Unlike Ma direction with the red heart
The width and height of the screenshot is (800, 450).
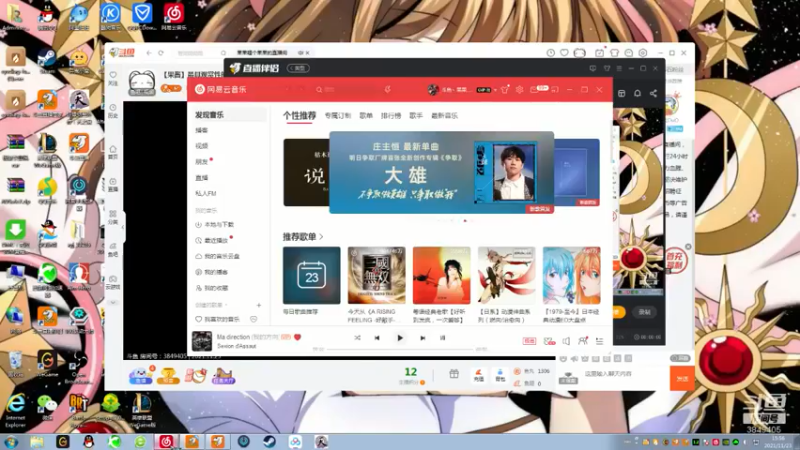click(x=297, y=337)
